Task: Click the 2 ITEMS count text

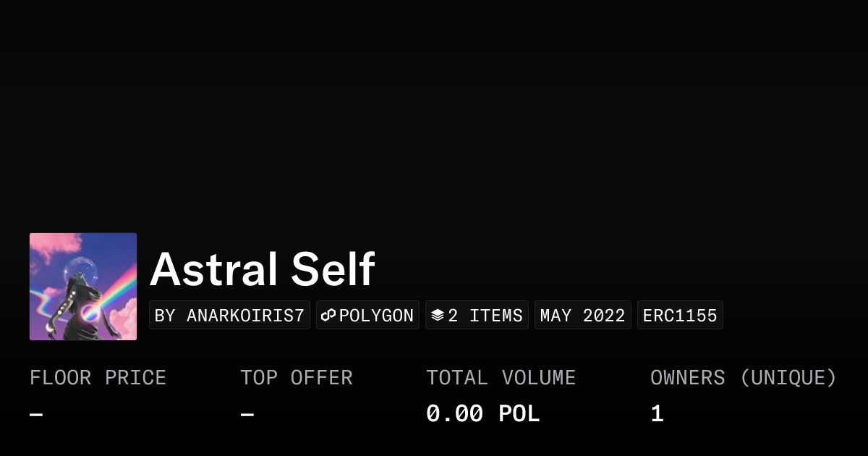Action: (485, 316)
